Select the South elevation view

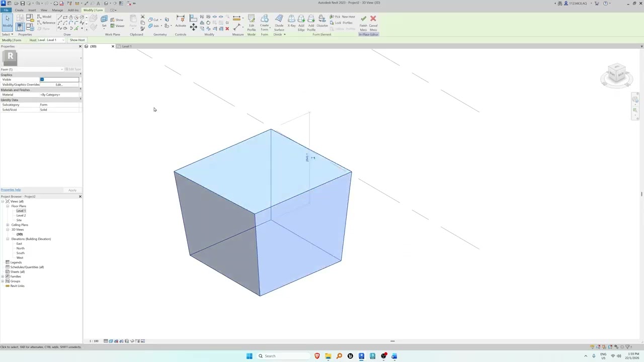click(x=20, y=253)
